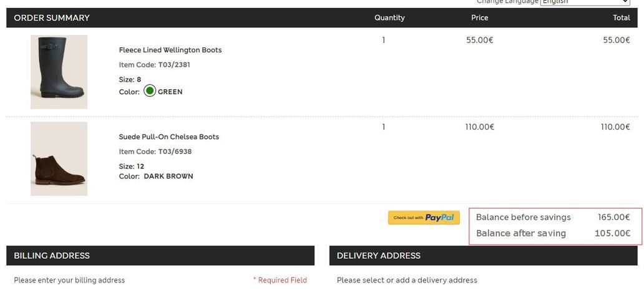The width and height of the screenshot is (644, 298).
Task: Click the Total column header
Action: [621, 18]
